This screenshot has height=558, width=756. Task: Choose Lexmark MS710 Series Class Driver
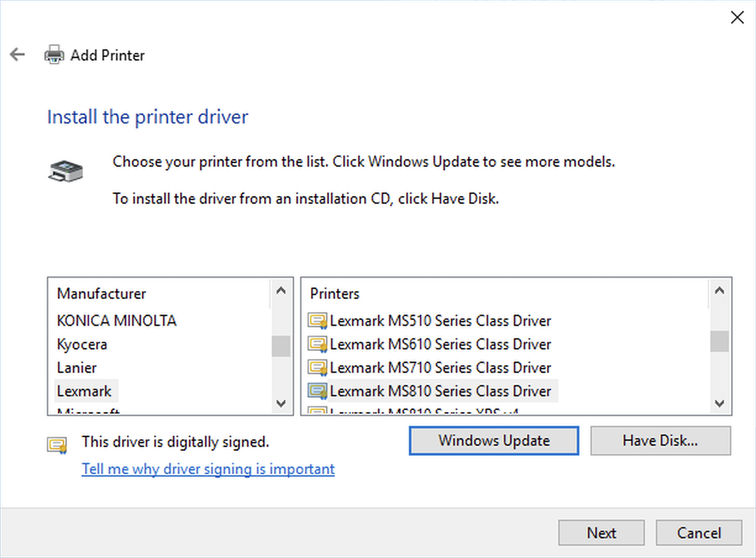tap(440, 368)
